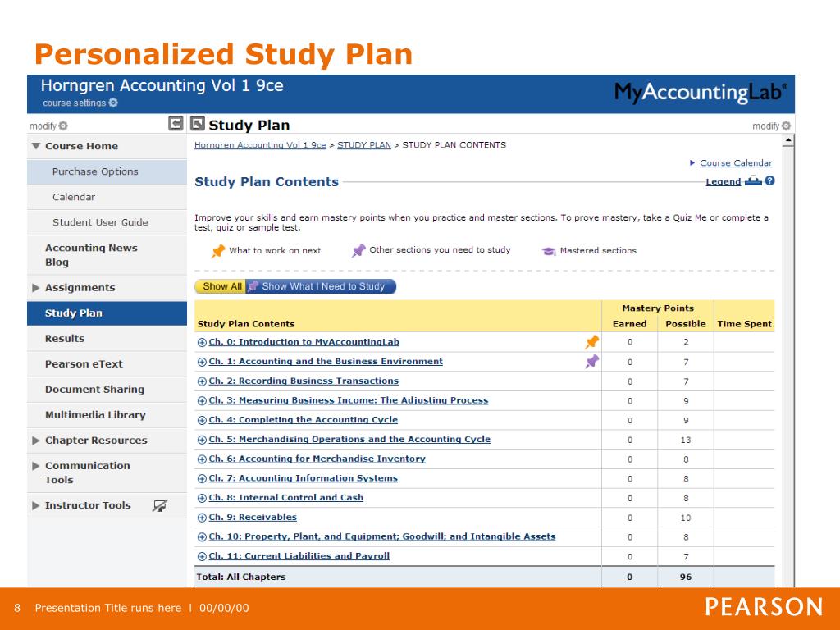This screenshot has width=840, height=630.
Task: Click the orange What to work on next pin
Action: click(218, 251)
